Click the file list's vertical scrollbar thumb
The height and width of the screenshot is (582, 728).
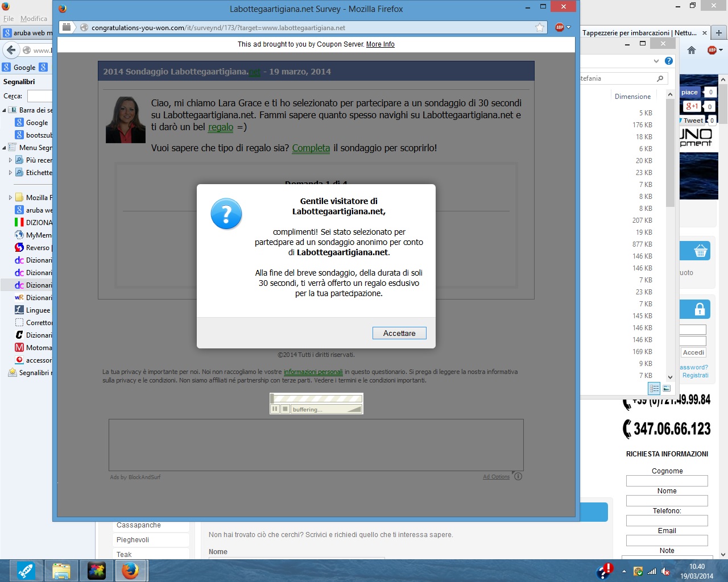(670, 152)
